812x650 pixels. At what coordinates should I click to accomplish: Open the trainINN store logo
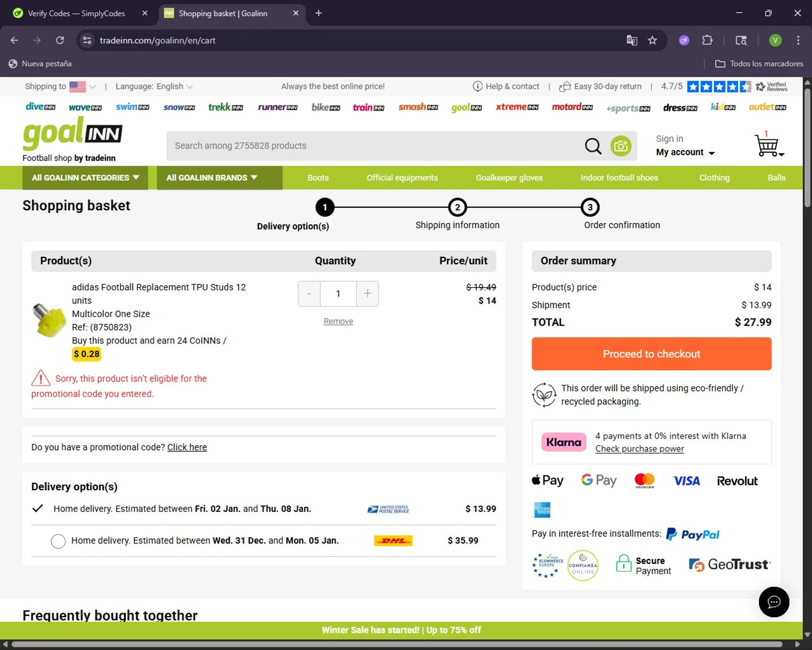pyautogui.click(x=369, y=107)
